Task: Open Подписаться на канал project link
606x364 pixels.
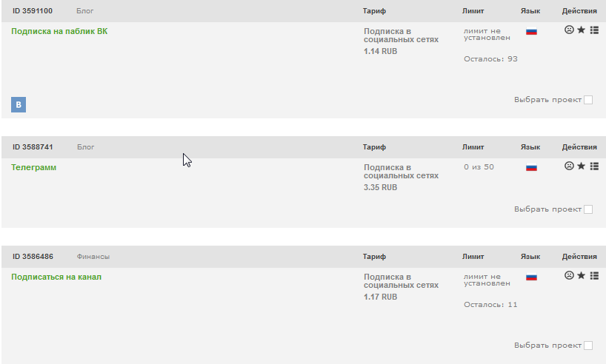Action: (x=56, y=277)
